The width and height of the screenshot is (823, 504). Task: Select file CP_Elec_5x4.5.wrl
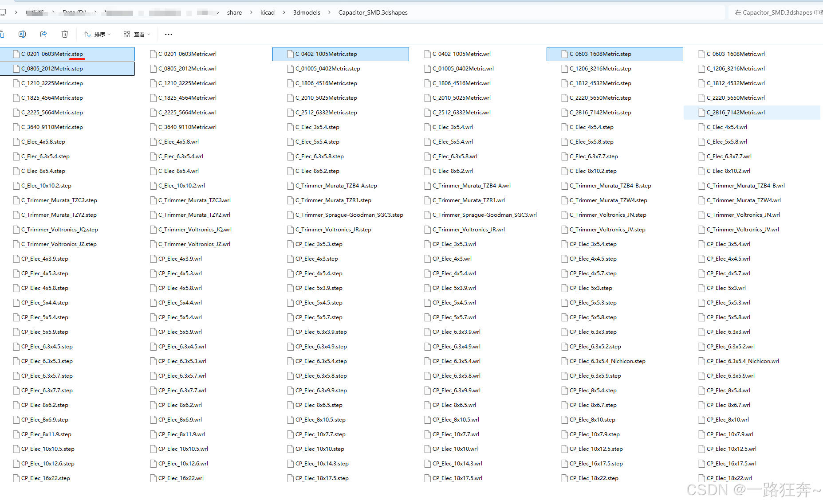tap(454, 303)
